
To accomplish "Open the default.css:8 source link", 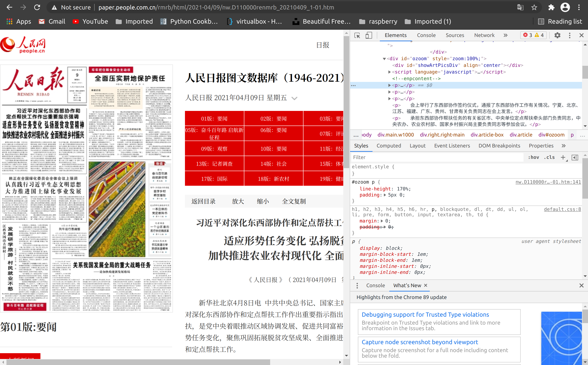I will 562,209.
